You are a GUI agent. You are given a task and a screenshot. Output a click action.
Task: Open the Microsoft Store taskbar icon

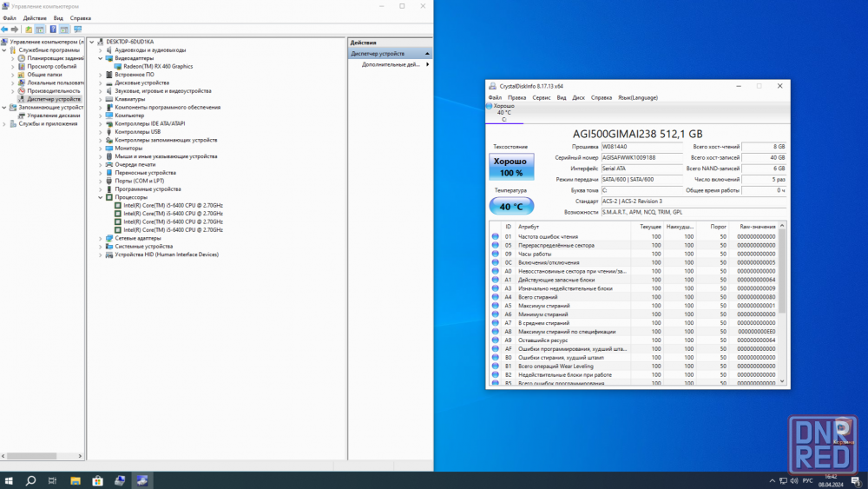98,480
